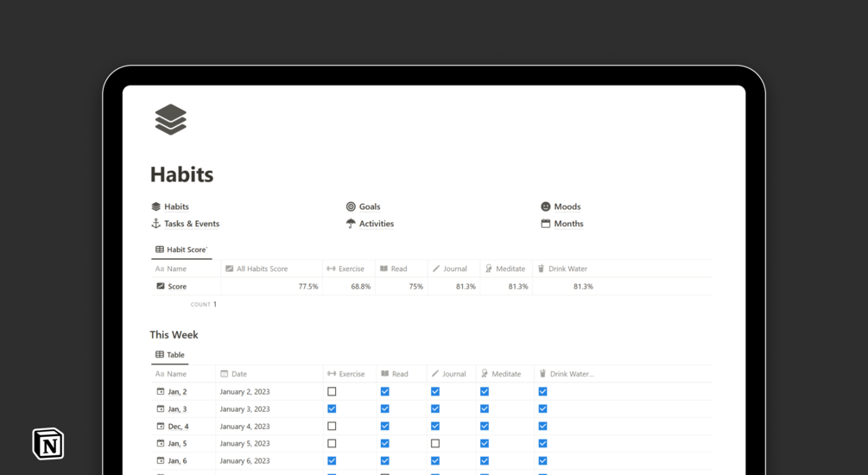868x475 pixels.
Task: Open the Name column header in the Habit Score table
Action: [186, 269]
